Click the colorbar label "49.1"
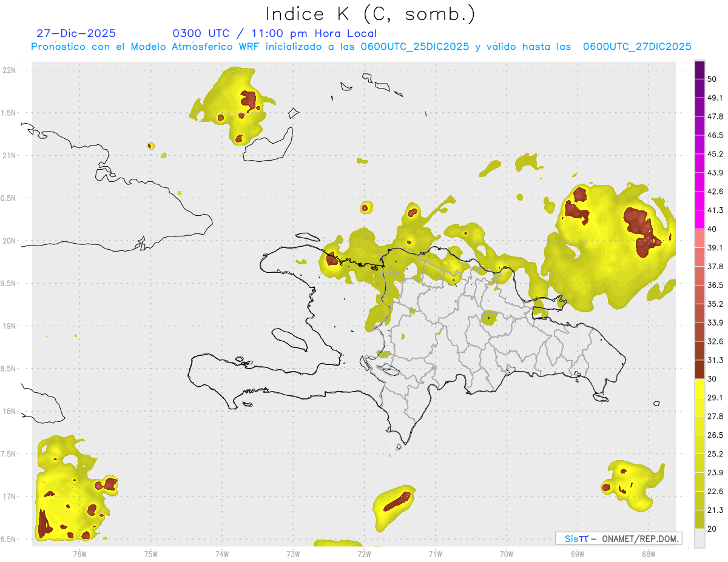 pos(715,98)
